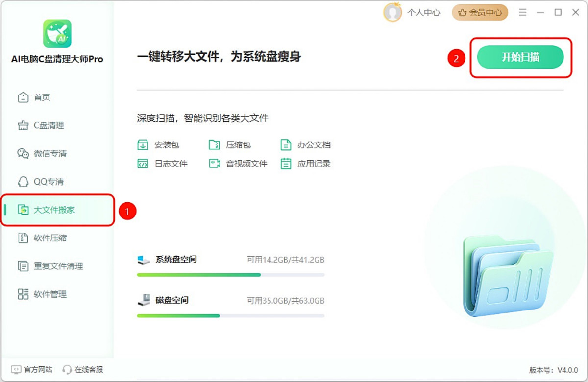Open the 会员中心 membership button

point(480,13)
